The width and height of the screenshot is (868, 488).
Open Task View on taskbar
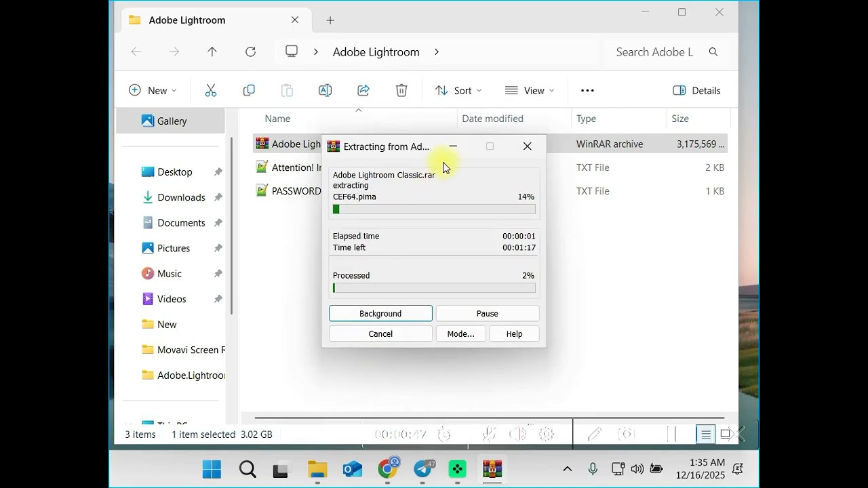tap(281, 469)
